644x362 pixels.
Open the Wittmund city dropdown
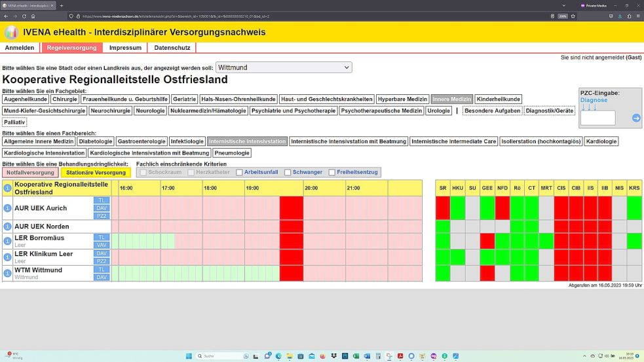pos(284,67)
